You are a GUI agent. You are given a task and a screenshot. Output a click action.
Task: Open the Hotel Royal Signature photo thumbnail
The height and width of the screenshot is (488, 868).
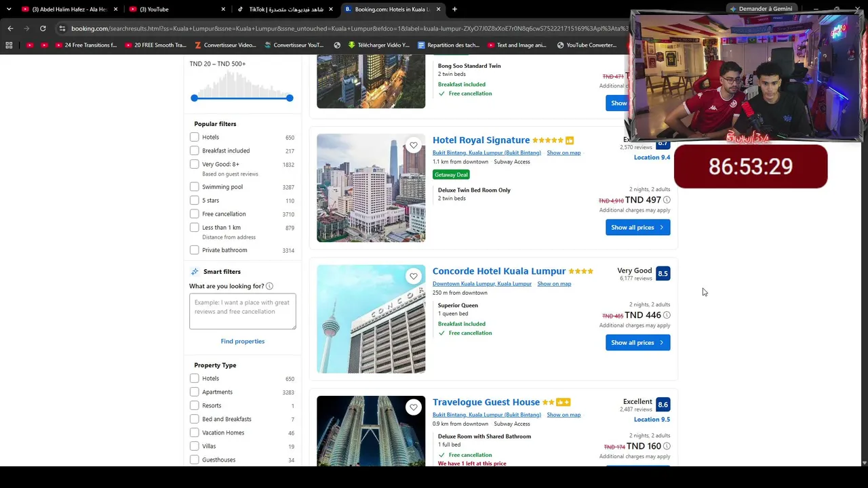[x=371, y=188]
